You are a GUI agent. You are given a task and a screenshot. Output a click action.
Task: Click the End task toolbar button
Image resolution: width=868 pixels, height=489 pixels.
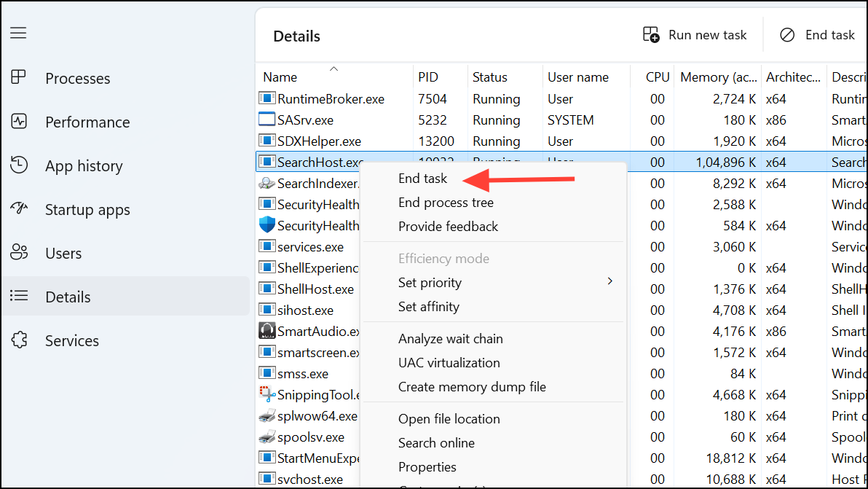click(x=816, y=34)
